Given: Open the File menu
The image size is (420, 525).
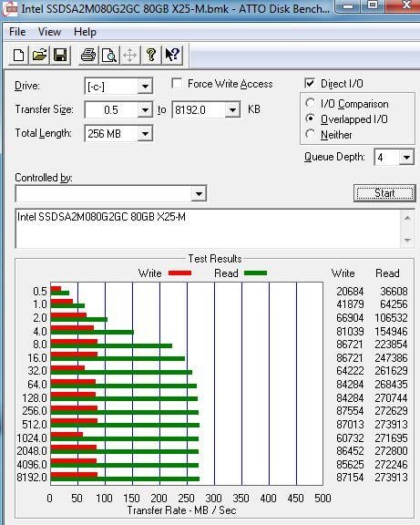Looking at the screenshot, I should click(x=17, y=32).
